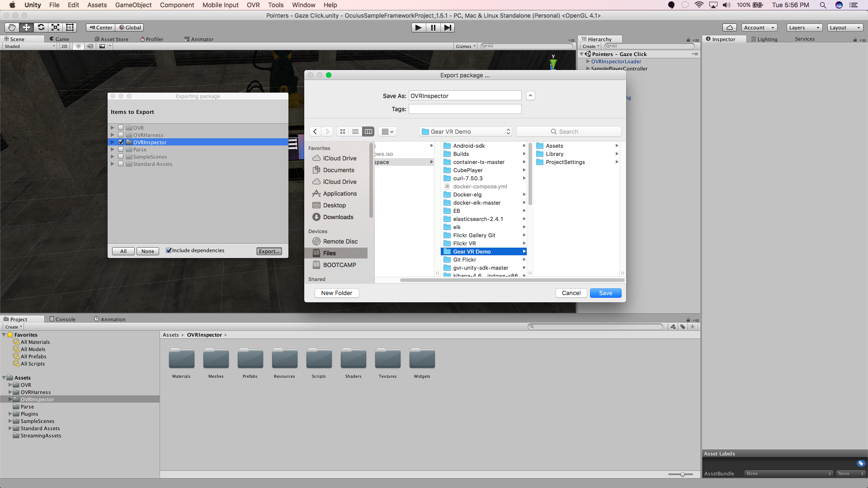
Task: Toggle OVR checkbox in export list
Action: [x=121, y=128]
